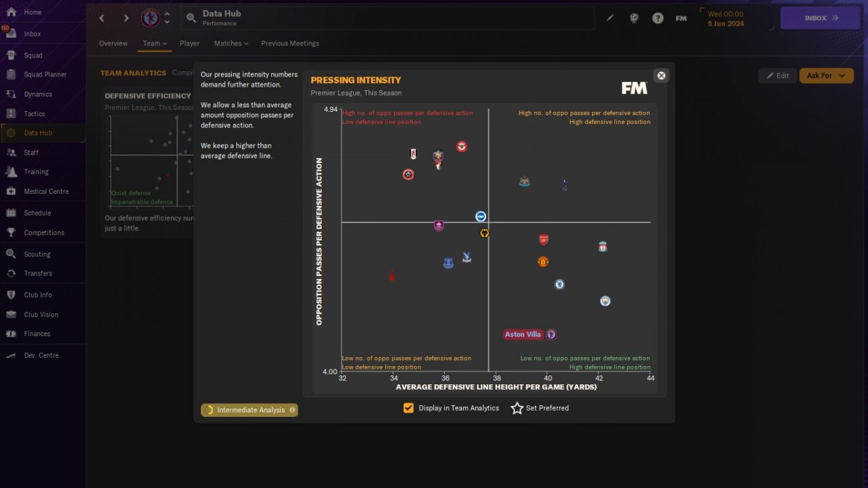Screen dimensions: 868x488
Task: Expand the Team tab dropdown
Action: 155,43
